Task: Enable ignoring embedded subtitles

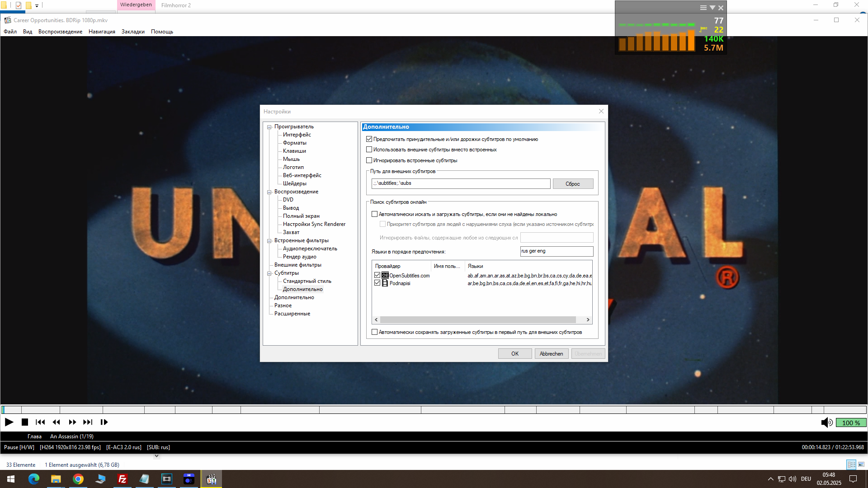Action: pos(369,160)
